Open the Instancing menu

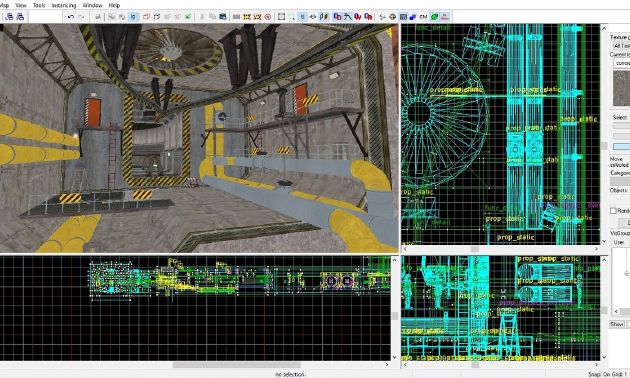[x=64, y=5]
